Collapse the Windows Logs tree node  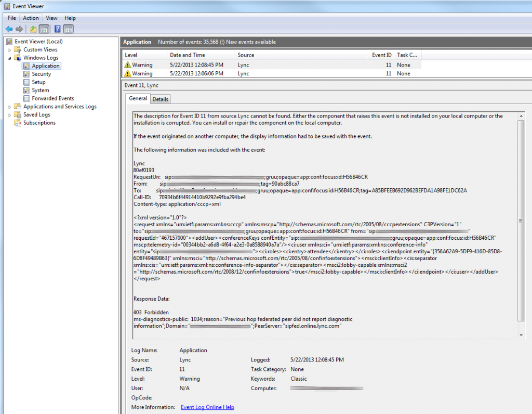[x=10, y=58]
